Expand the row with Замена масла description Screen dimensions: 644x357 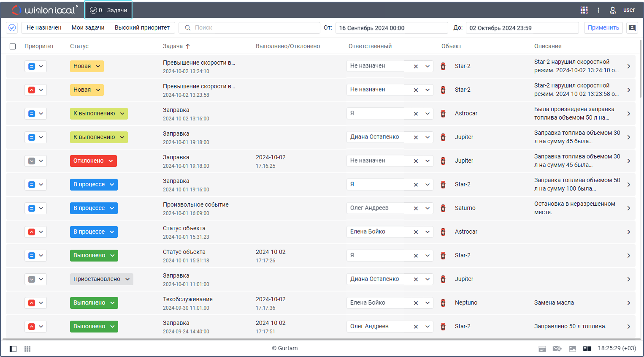pyautogui.click(x=629, y=303)
